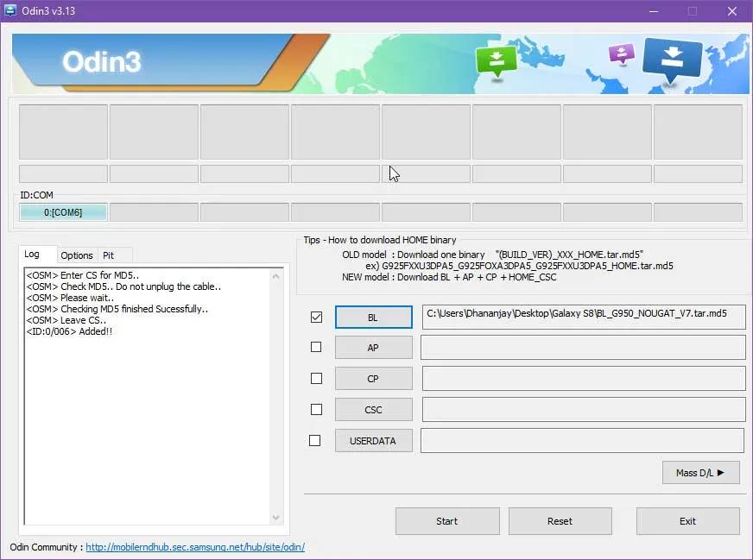This screenshot has height=560, width=753.
Task: Click the BL file path field
Action: (583, 316)
